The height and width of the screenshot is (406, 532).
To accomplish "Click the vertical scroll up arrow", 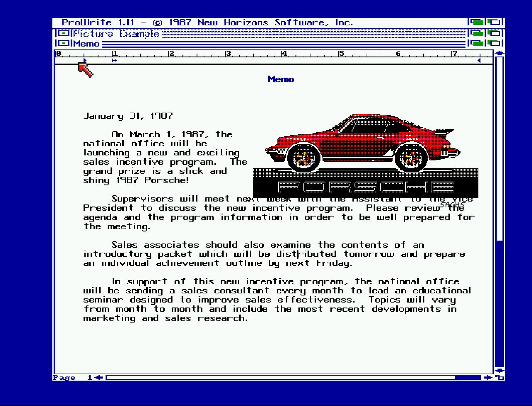I will (499, 53).
